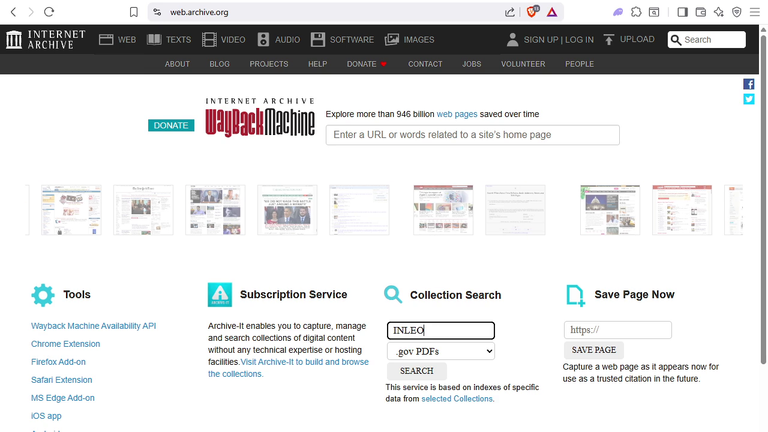
Task: Open Leo AI sparkle icon
Action: click(719, 12)
